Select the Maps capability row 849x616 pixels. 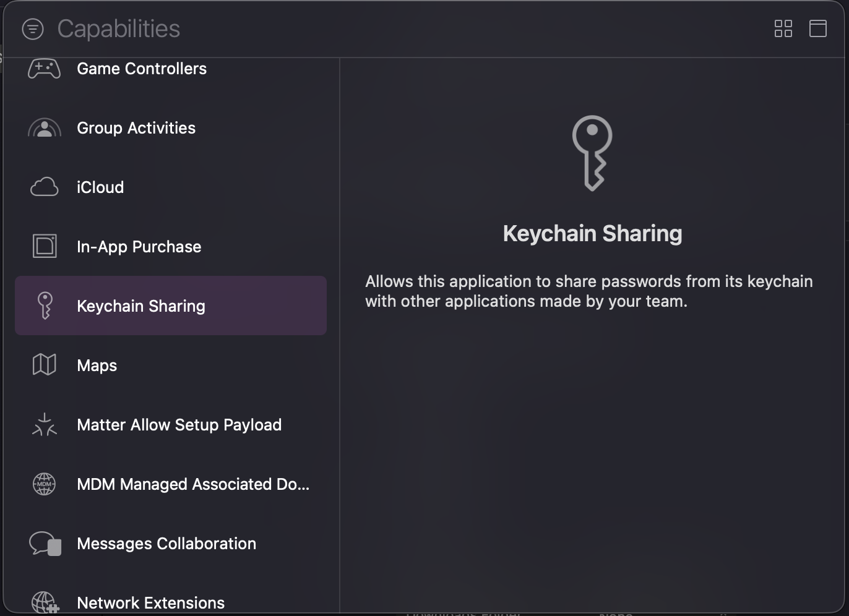97,366
